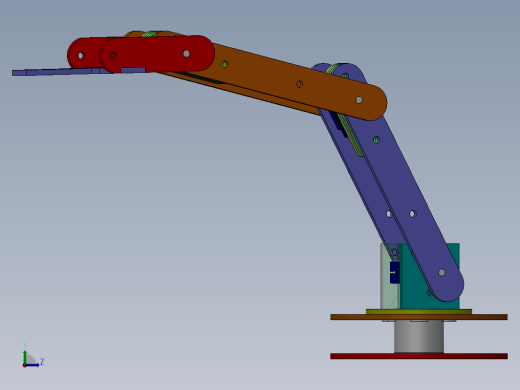Image resolution: width=520 pixels, height=390 pixels.
Task: Pick the brown turntable plate above the cylinder
Action: point(419,317)
